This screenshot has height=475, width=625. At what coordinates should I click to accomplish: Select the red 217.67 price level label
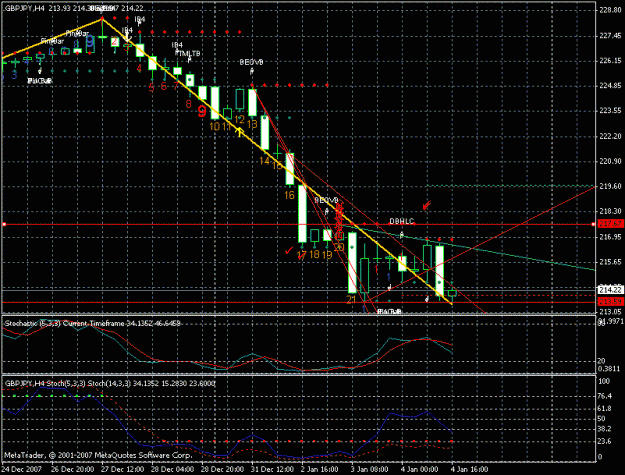(x=610, y=224)
